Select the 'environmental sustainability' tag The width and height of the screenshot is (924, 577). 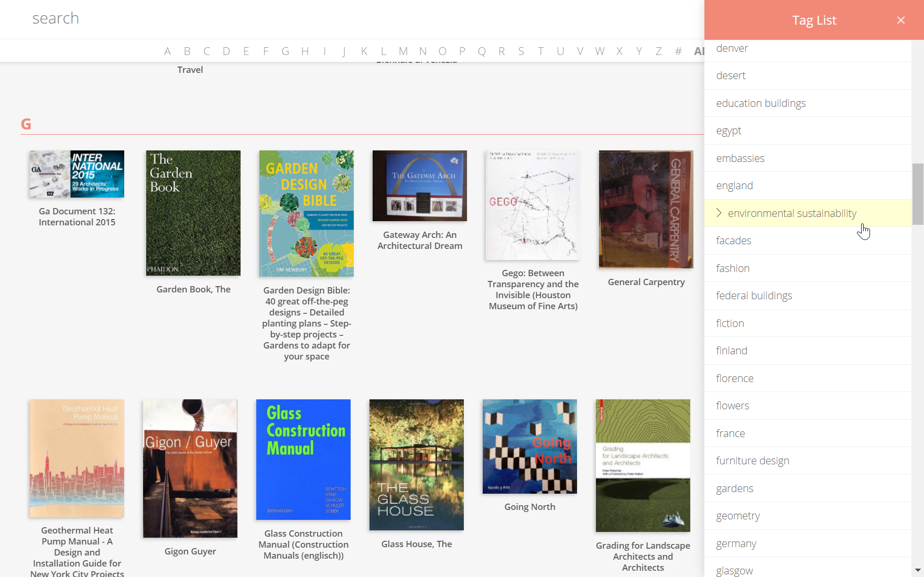tap(808, 213)
